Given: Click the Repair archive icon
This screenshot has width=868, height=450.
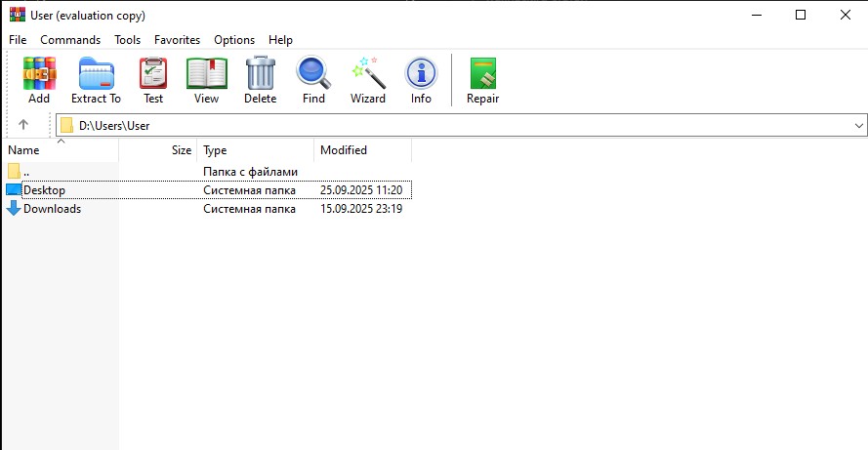Looking at the screenshot, I should (482, 80).
